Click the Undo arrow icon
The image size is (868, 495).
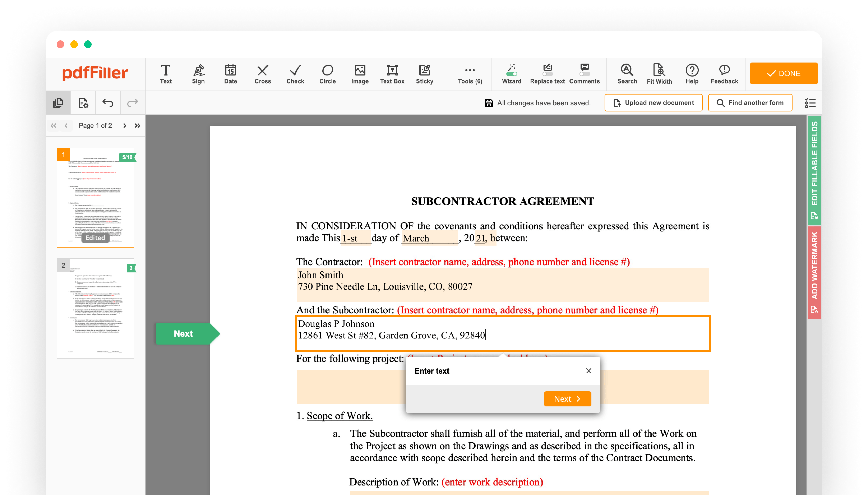point(108,103)
